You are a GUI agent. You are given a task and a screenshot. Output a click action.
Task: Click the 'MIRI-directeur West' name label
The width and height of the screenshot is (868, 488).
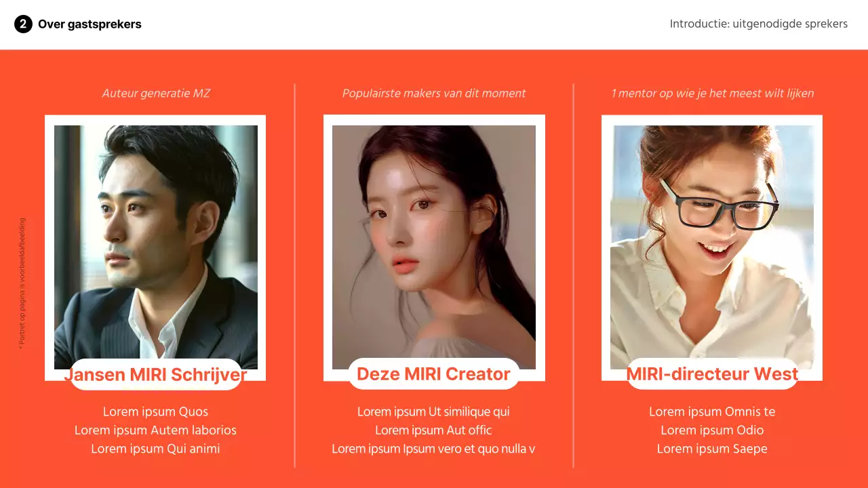coord(712,373)
